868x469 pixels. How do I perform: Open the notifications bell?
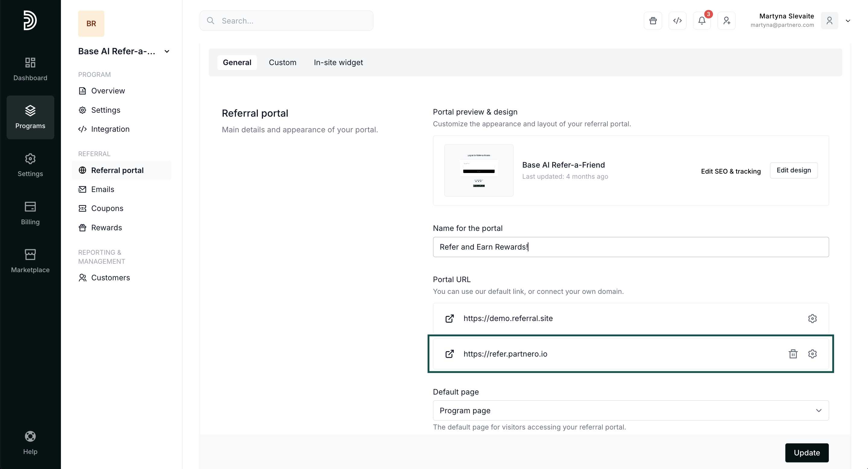coord(702,21)
